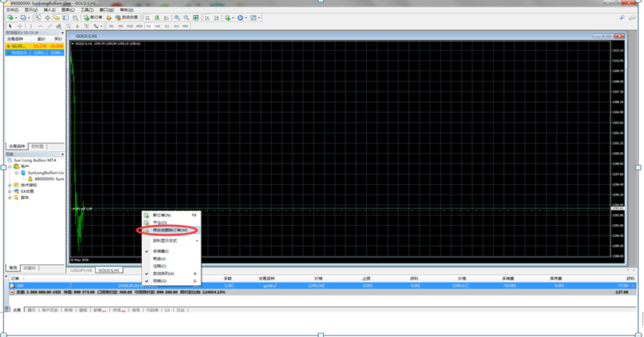The width and height of the screenshot is (644, 337).
Task: Expand the Technical Indicators (技术指标) tree node
Action: (x=10, y=185)
